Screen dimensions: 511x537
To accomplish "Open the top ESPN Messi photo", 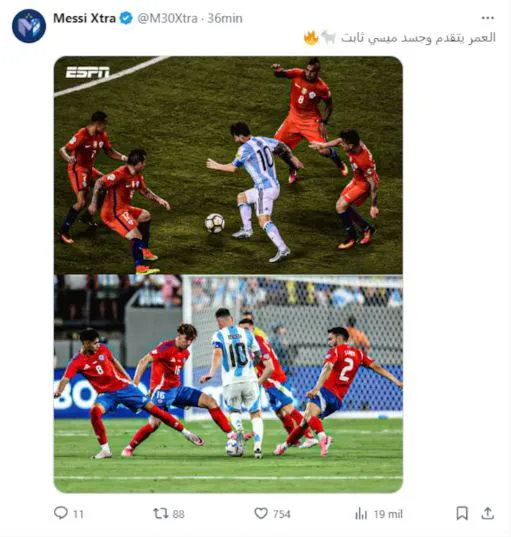I will pyautogui.click(x=228, y=165).
